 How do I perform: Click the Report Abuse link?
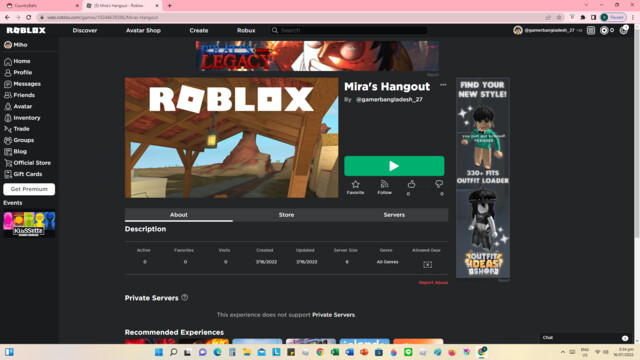(433, 282)
